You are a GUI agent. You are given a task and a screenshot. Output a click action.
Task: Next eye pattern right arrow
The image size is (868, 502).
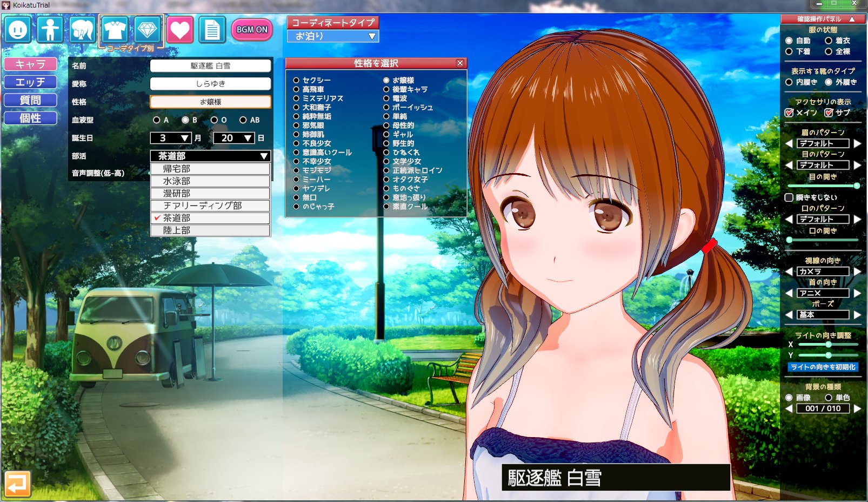857,165
